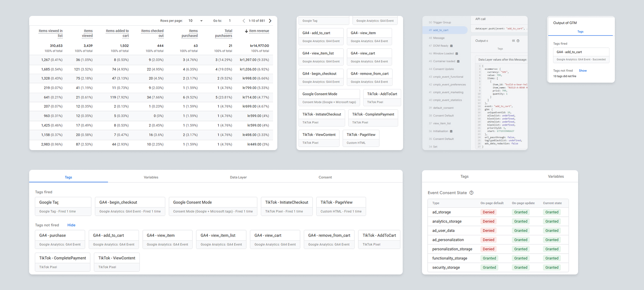The height and width of the screenshot is (290, 644).
Task: Click the dataLayer.push API call code line
Action: click(x=501, y=29)
